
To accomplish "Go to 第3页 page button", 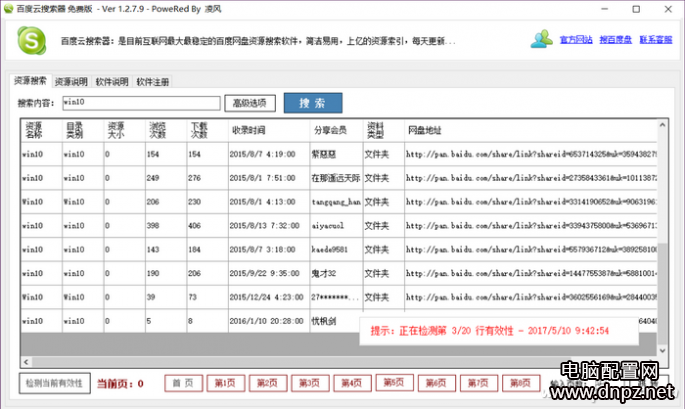I will pyautogui.click(x=310, y=383).
